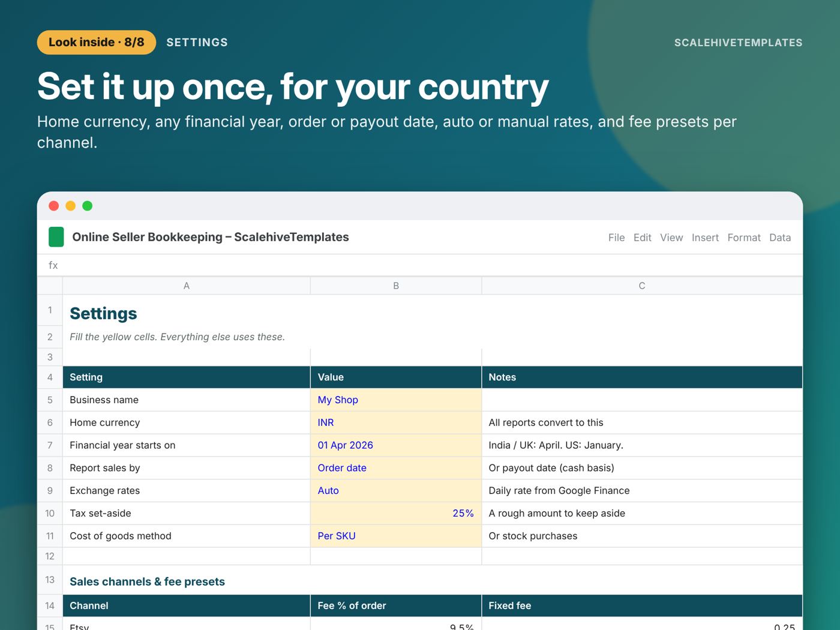
Task: Open the View menu
Action: point(671,238)
